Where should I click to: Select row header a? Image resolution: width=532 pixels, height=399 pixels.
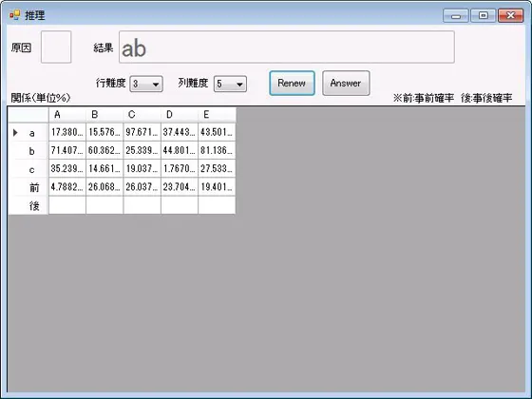[x=28, y=132]
